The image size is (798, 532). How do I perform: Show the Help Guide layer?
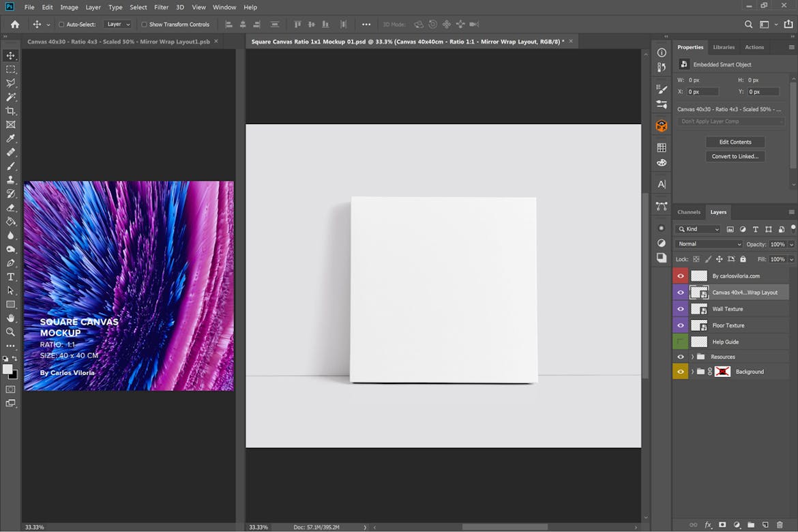(x=680, y=342)
